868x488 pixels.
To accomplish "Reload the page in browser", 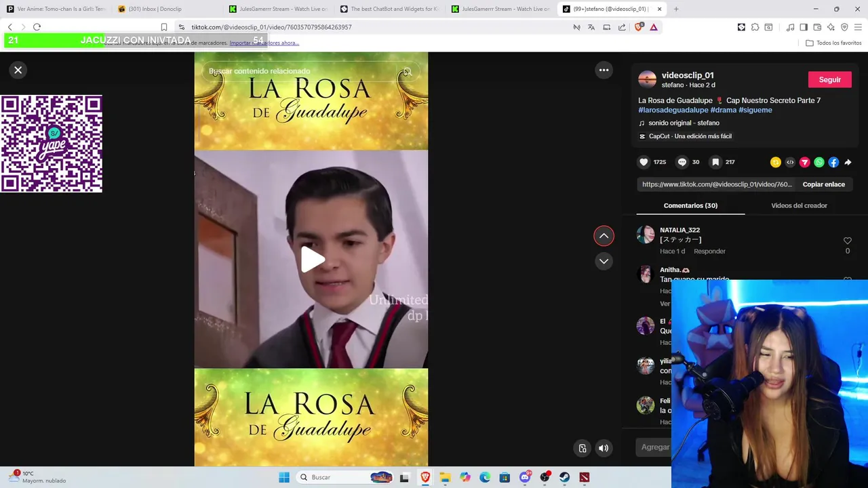I will pyautogui.click(x=37, y=27).
